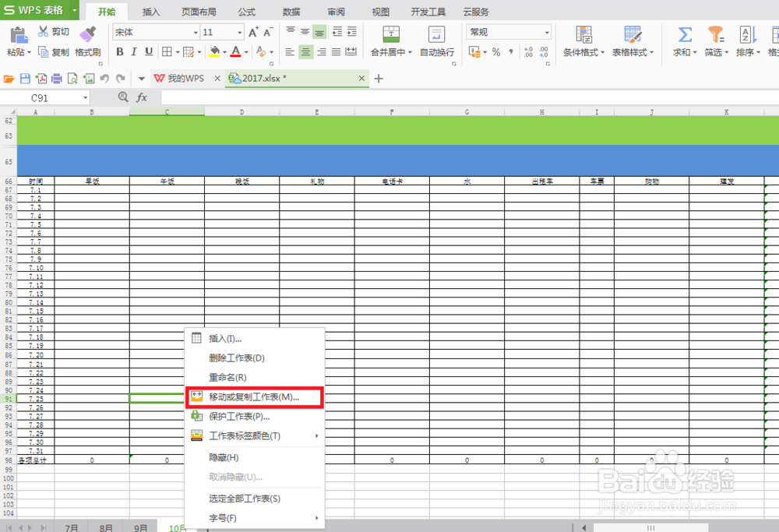This screenshot has width=779, height=532.
Task: Click the Print icon
Action: click(57, 79)
